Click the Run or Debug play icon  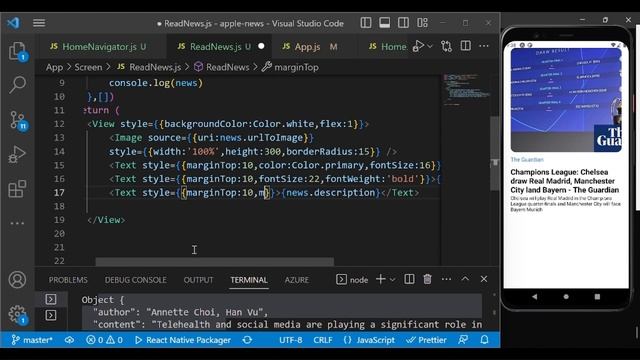coord(418,46)
